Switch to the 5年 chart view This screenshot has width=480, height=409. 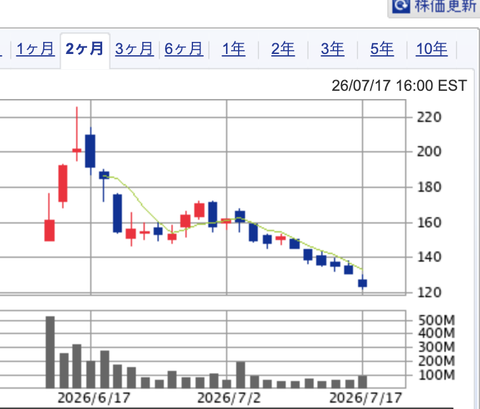pyautogui.click(x=382, y=49)
